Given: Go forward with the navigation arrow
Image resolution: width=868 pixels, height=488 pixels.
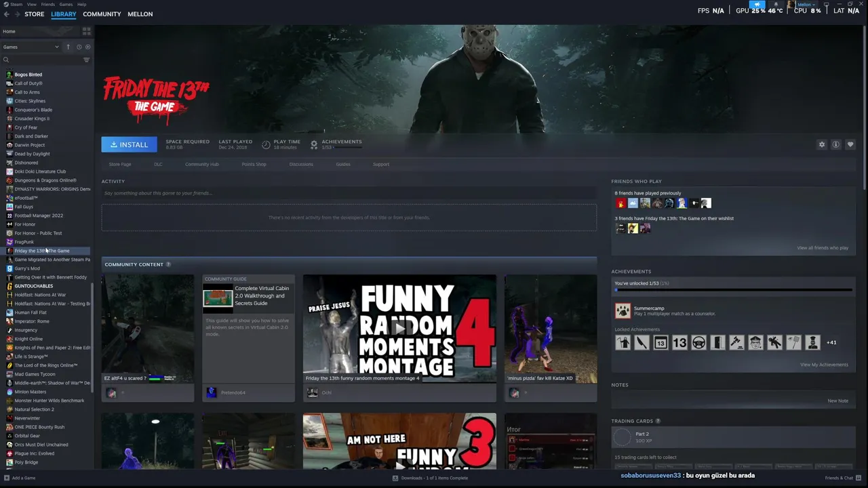Looking at the screenshot, I should coord(16,14).
